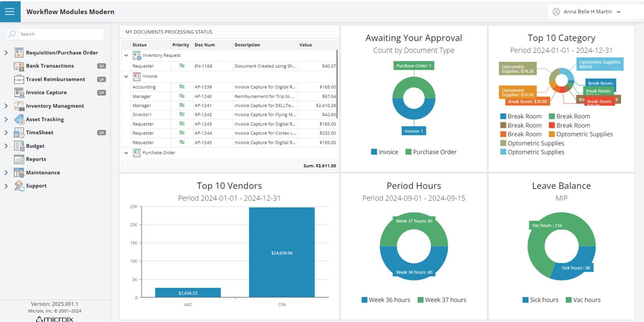Toggle Invoice series in Awaiting Approval legend
The width and height of the screenshot is (644, 322).
[385, 152]
